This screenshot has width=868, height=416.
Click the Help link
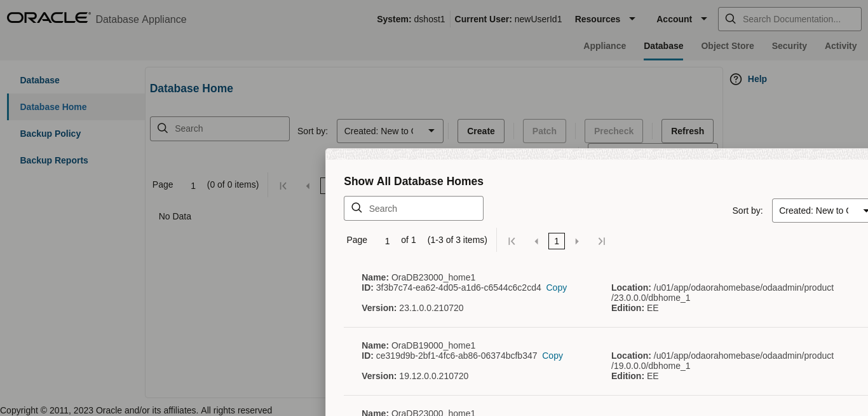757,79
